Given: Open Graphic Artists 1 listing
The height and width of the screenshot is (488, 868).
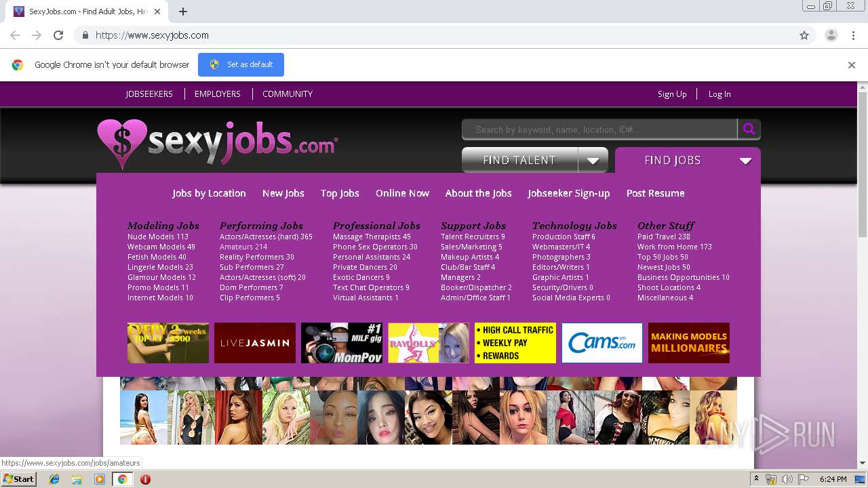Looking at the screenshot, I should click(x=561, y=277).
